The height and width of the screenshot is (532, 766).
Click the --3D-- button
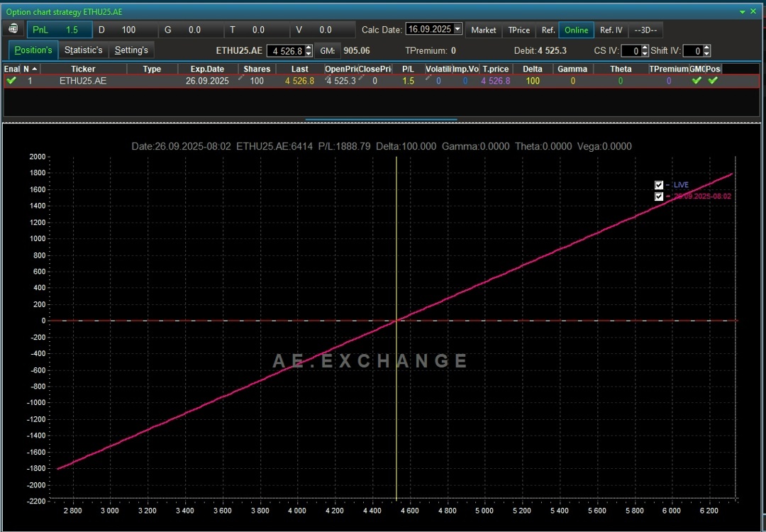tap(645, 30)
